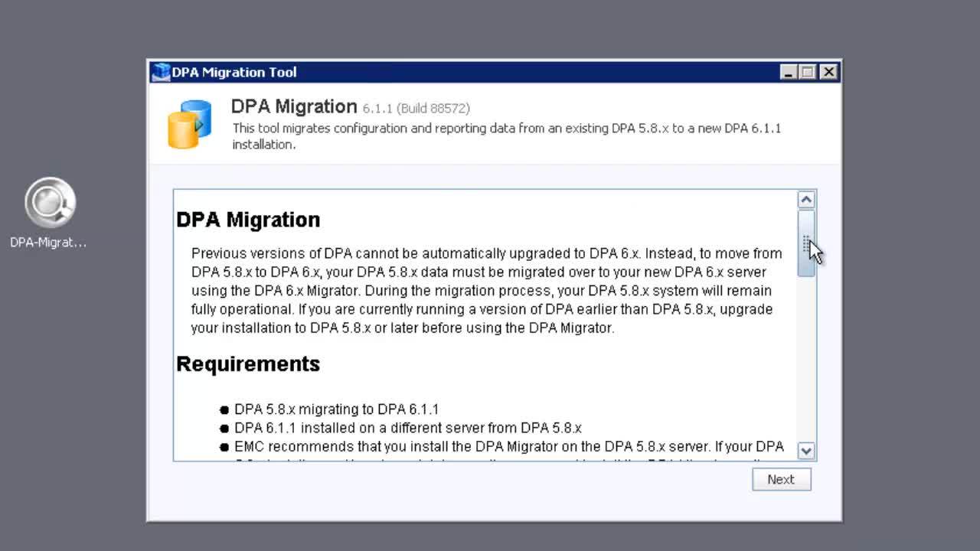Click version text '6.1.1 (Build 88572)'
Screen dimensions: 980x551
pyautogui.click(x=416, y=109)
